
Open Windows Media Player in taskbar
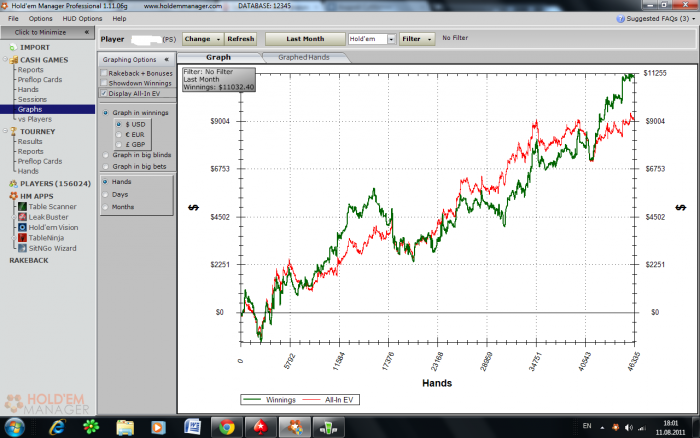pyautogui.click(x=158, y=427)
